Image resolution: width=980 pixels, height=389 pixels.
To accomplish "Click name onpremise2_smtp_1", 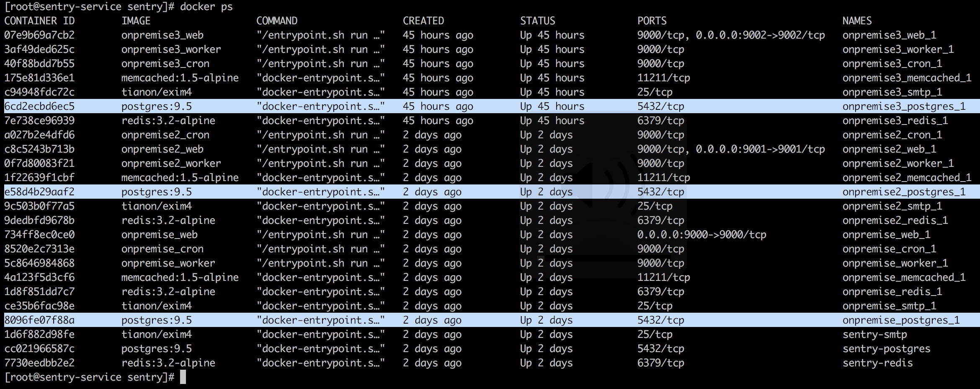I will coord(892,206).
